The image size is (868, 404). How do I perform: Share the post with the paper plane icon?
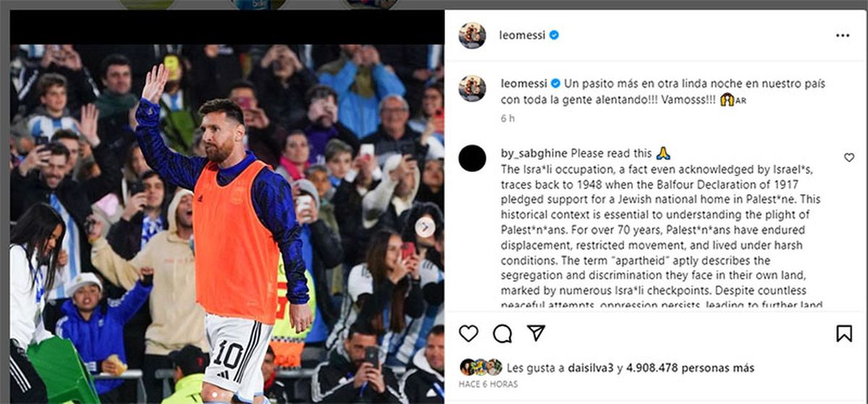click(536, 333)
